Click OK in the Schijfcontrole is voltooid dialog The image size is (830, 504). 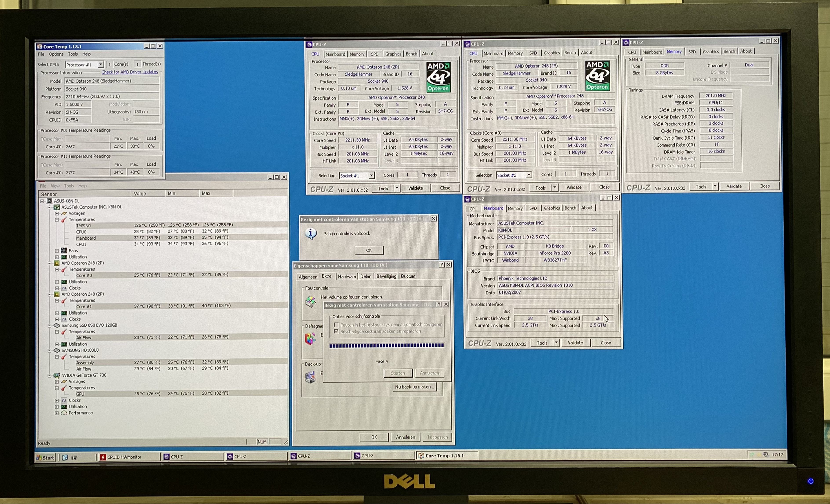point(369,250)
